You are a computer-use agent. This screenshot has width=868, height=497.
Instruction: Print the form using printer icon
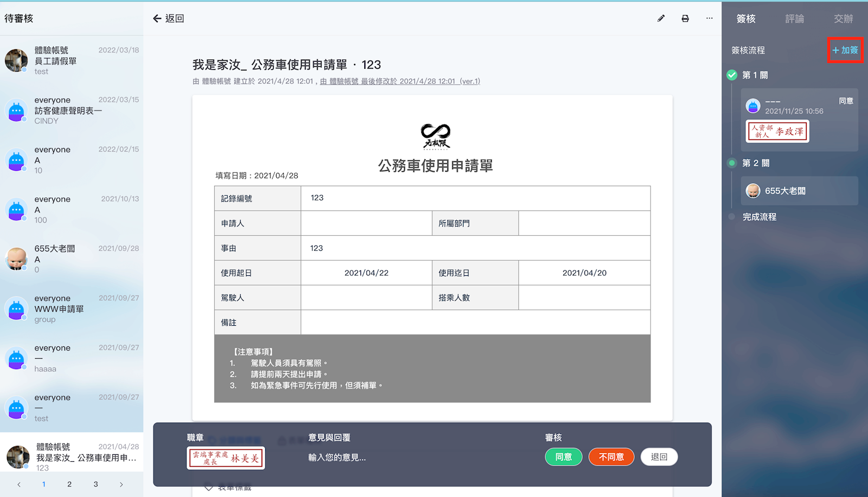point(685,18)
